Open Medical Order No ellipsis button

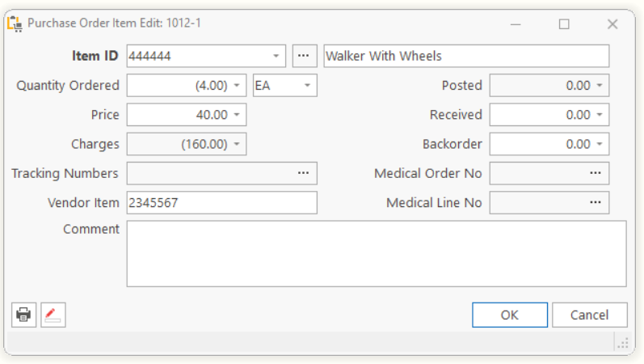coord(596,173)
